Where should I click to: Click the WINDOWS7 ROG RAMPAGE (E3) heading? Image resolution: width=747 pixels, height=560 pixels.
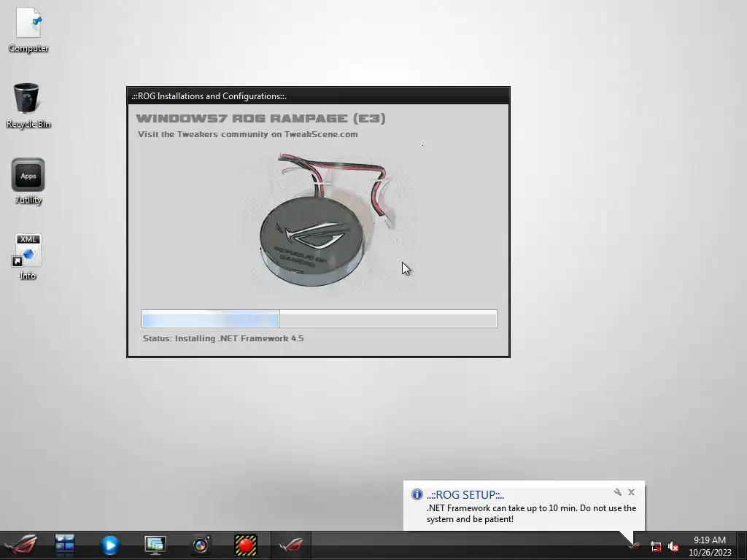pyautogui.click(x=260, y=118)
